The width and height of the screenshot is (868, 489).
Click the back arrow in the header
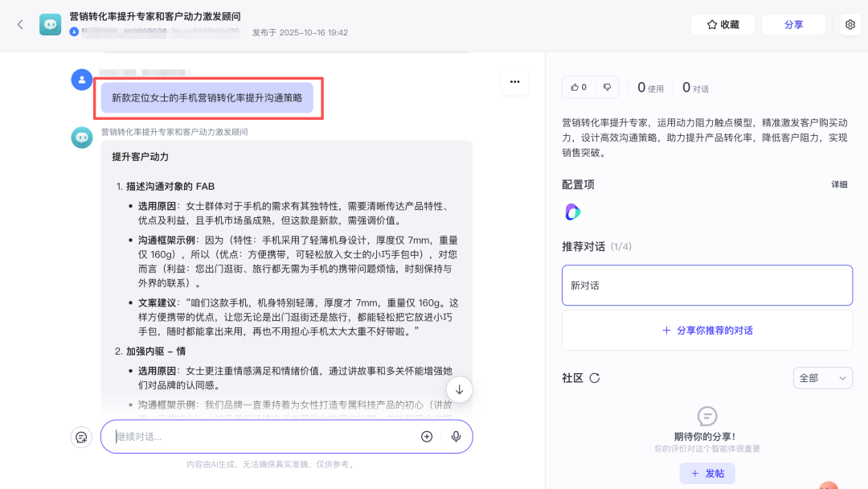pos(20,24)
